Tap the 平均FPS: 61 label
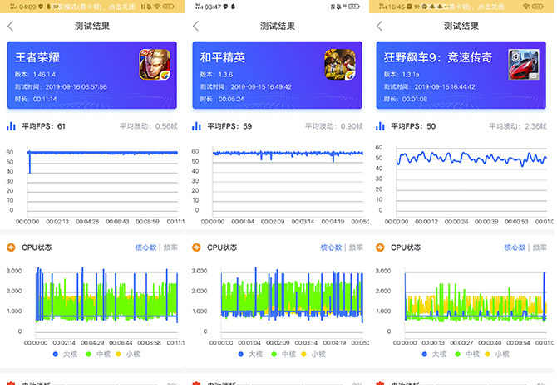 44,126
